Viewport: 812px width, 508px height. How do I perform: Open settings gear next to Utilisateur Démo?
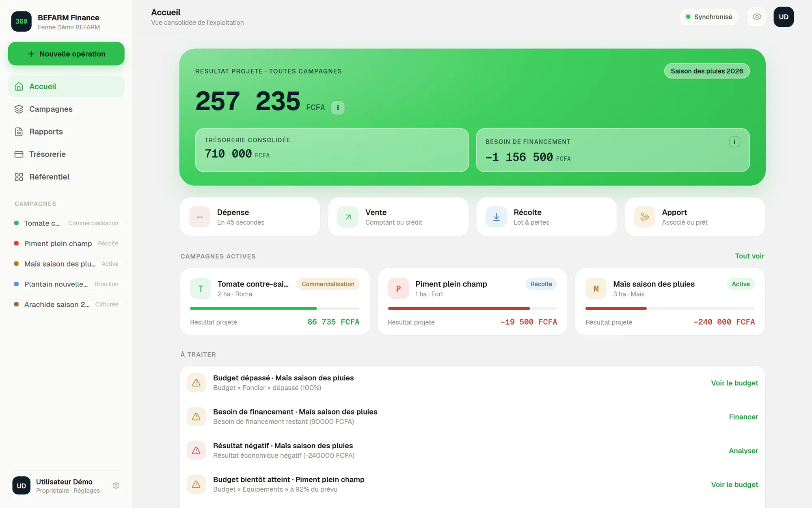tap(116, 486)
